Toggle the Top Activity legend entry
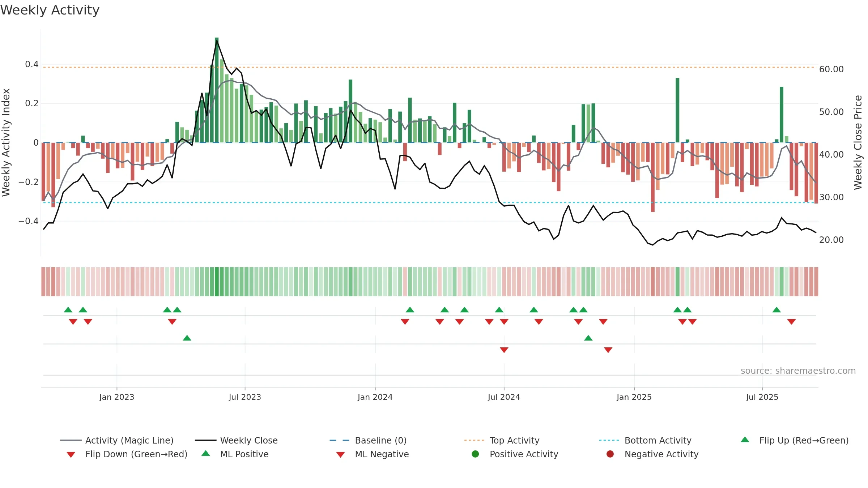This screenshot has width=868, height=488. tap(502, 440)
